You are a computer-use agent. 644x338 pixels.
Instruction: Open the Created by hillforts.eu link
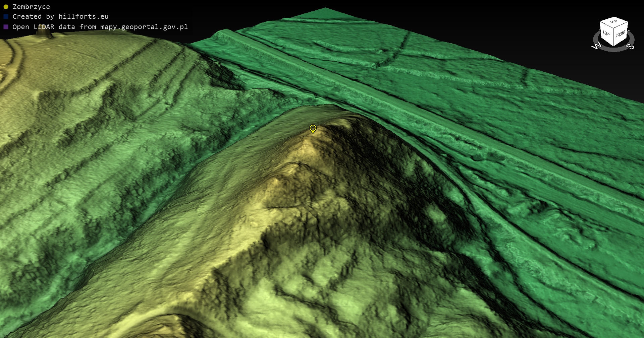pyautogui.click(x=60, y=16)
